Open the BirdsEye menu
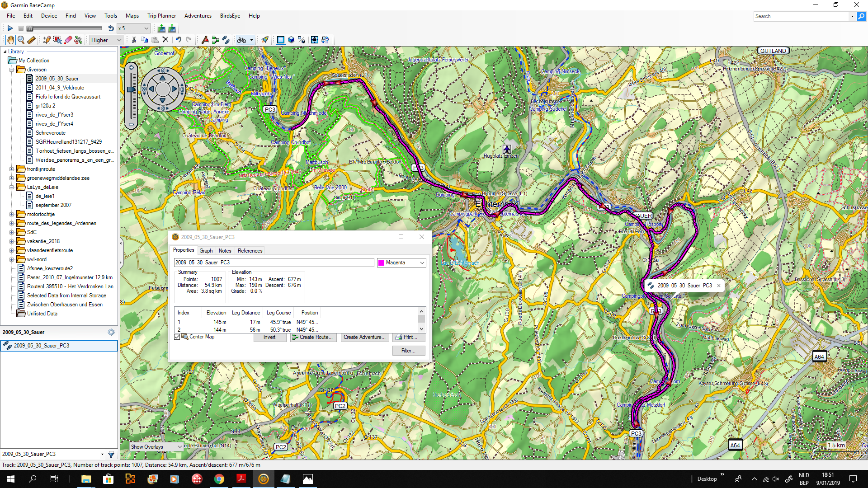 tap(230, 15)
